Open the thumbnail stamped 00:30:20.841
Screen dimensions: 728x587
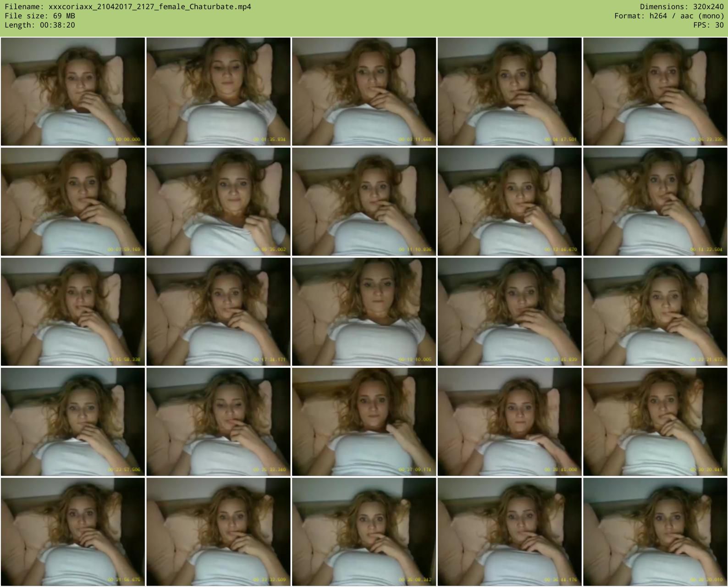click(x=655, y=422)
